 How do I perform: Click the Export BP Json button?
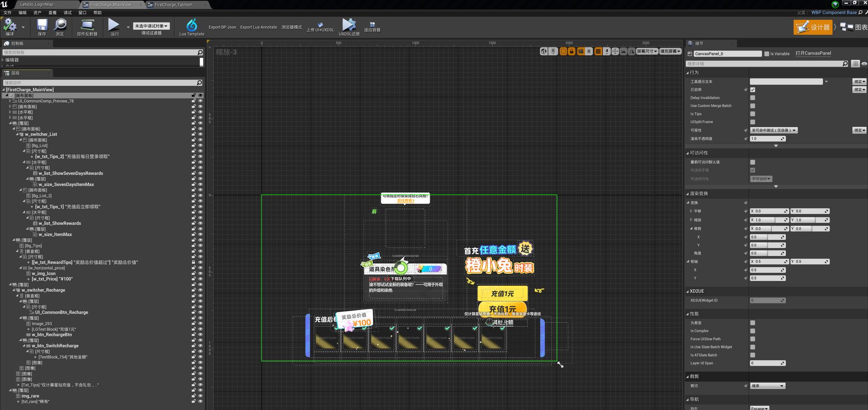click(x=222, y=27)
